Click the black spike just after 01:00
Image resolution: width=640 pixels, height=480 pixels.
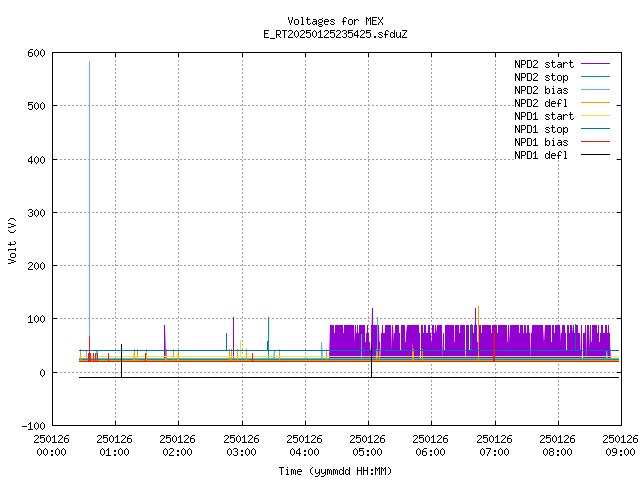click(121, 361)
